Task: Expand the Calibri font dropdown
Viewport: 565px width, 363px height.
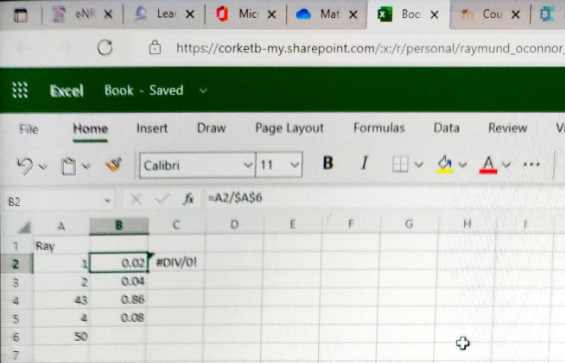Action: [x=248, y=165]
